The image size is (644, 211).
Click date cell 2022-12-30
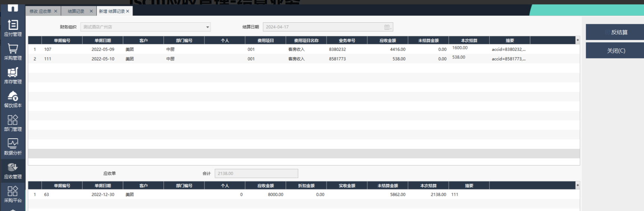pos(103,195)
